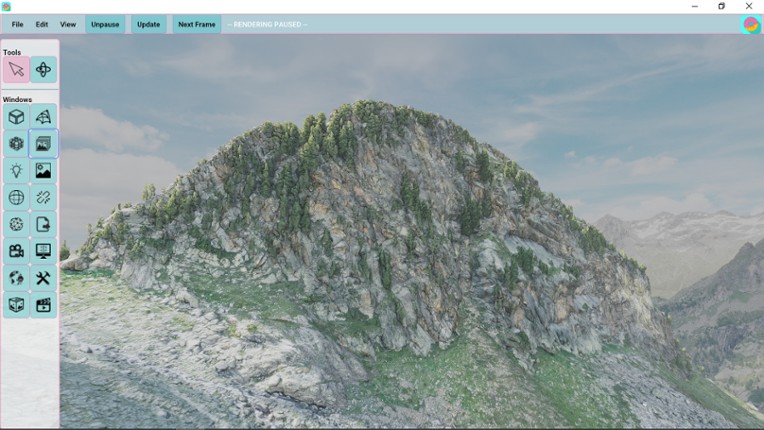764x430 pixels.
Task: Open the View menu
Action: [68, 24]
